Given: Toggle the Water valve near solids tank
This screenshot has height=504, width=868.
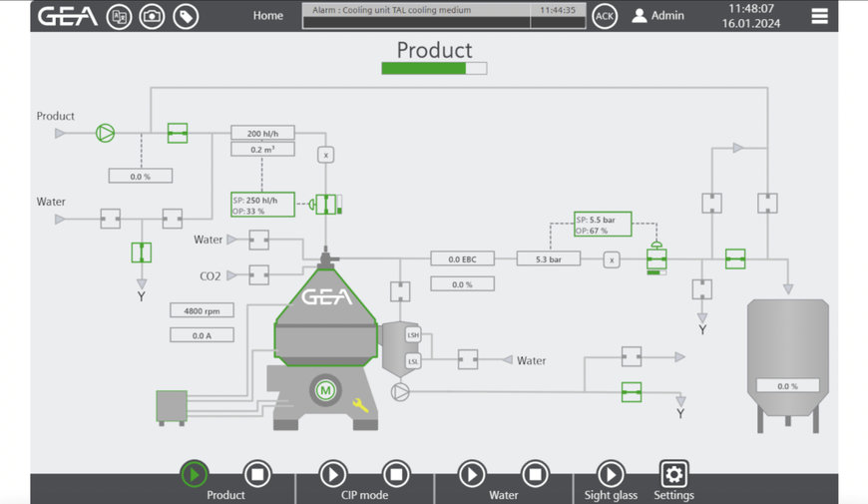Looking at the screenshot, I should [x=468, y=359].
